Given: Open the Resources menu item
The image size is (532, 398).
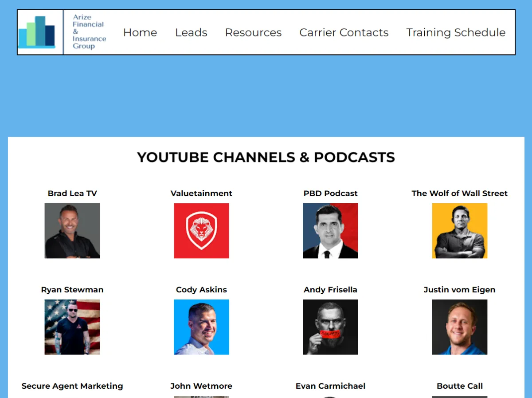Looking at the screenshot, I should (253, 32).
